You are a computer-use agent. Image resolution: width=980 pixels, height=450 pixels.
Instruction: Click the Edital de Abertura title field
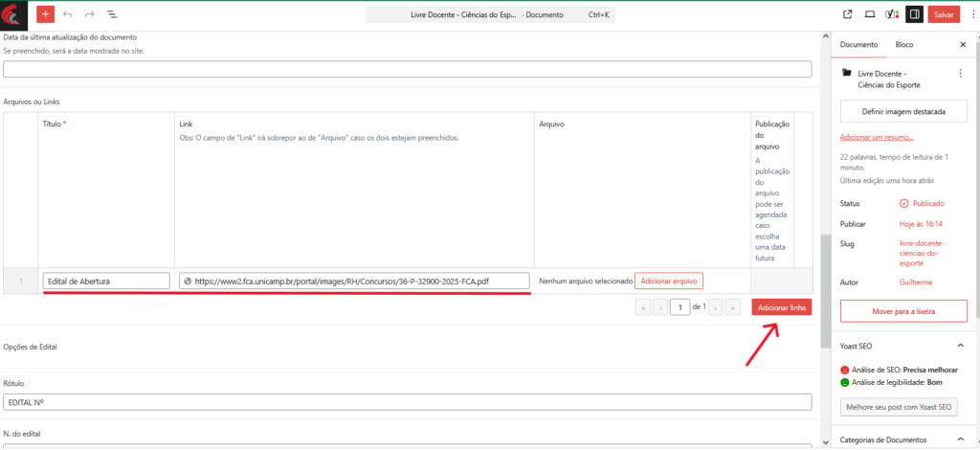tap(106, 281)
